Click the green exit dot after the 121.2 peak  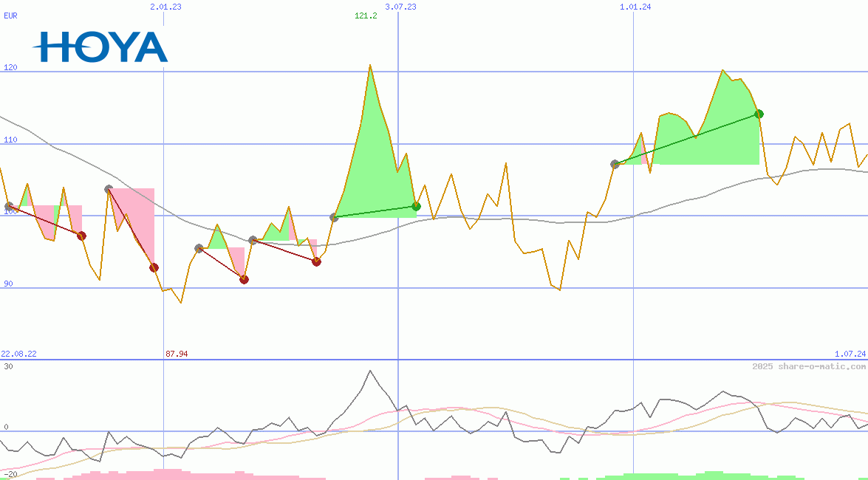(417, 207)
